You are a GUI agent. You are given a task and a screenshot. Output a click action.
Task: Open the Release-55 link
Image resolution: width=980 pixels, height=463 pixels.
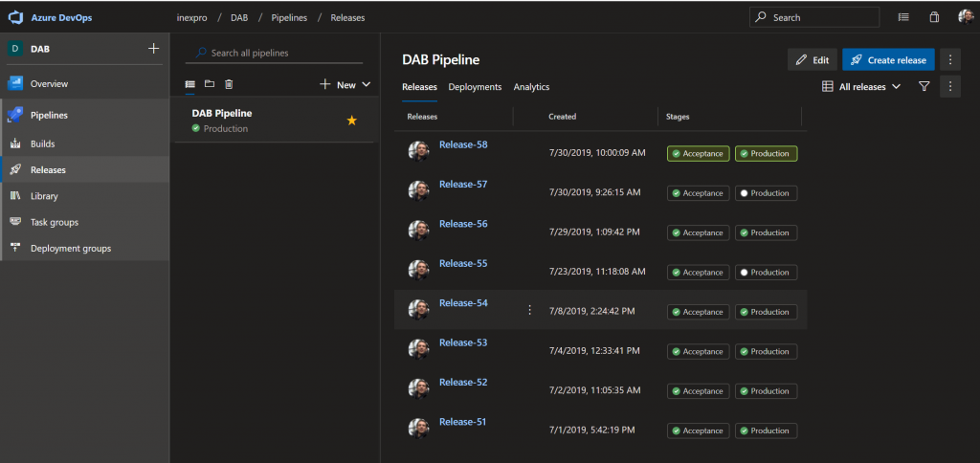pos(463,264)
